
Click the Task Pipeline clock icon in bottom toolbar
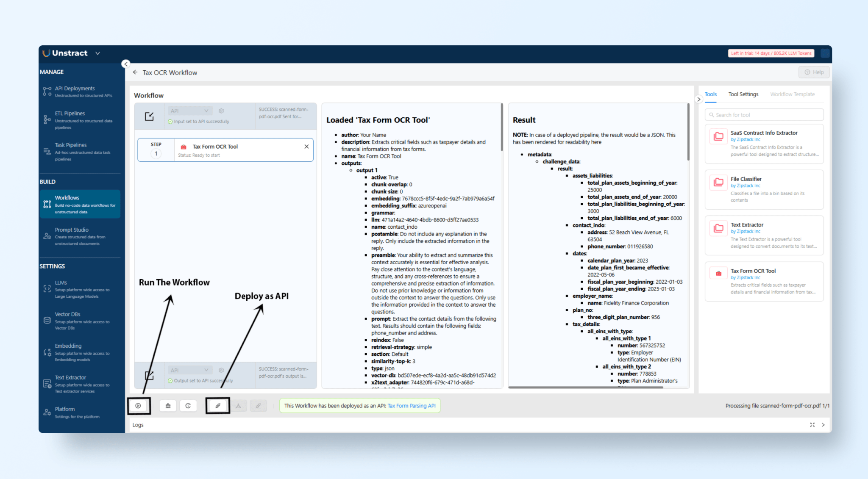(x=188, y=405)
